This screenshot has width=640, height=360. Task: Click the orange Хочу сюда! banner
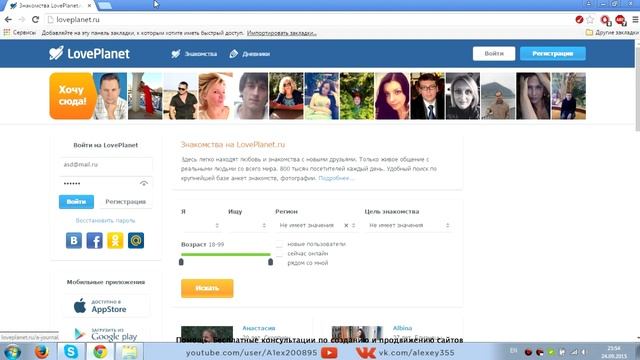72,96
